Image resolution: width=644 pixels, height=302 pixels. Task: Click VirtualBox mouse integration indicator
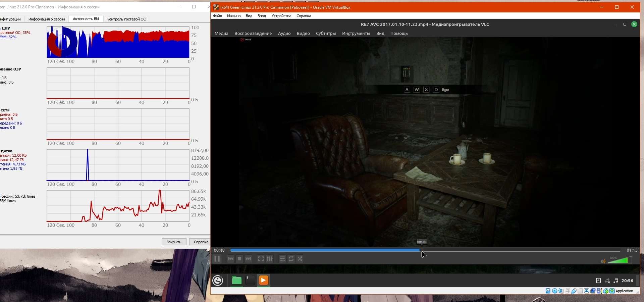pos(606,291)
